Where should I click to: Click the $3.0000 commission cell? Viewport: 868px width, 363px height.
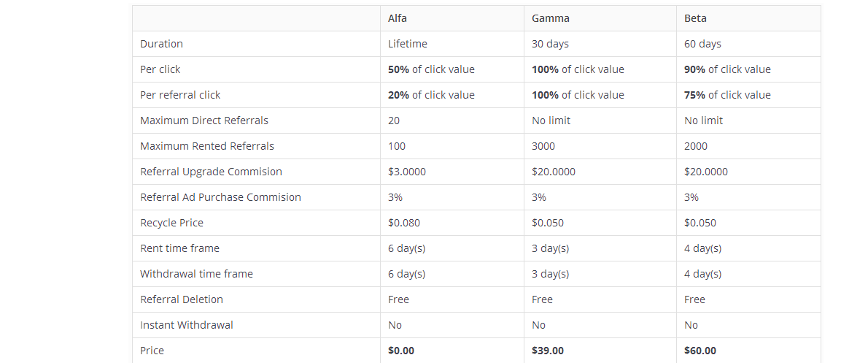point(407,172)
